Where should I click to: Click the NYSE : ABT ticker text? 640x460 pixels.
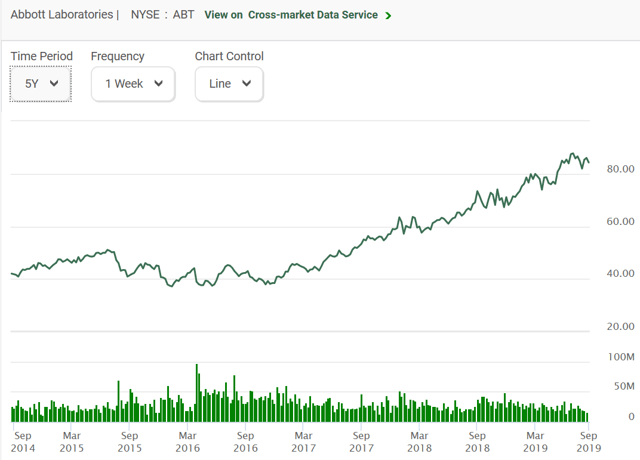click(x=162, y=15)
